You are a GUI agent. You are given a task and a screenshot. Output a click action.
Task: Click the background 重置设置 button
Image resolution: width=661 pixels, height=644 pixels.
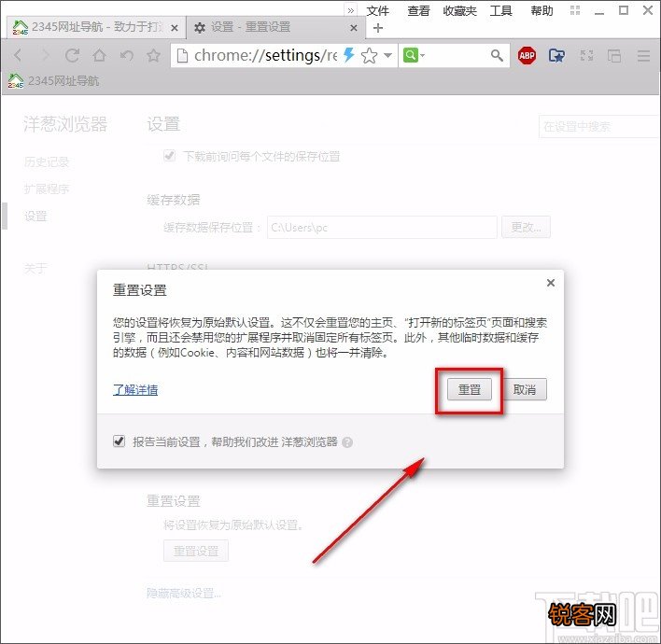click(x=196, y=551)
